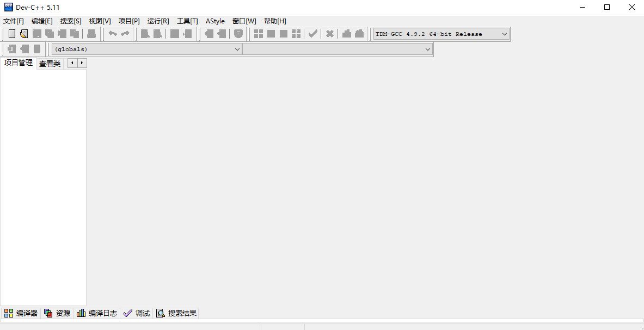Click the Redo arrow icon
This screenshot has height=330, width=644.
point(125,34)
